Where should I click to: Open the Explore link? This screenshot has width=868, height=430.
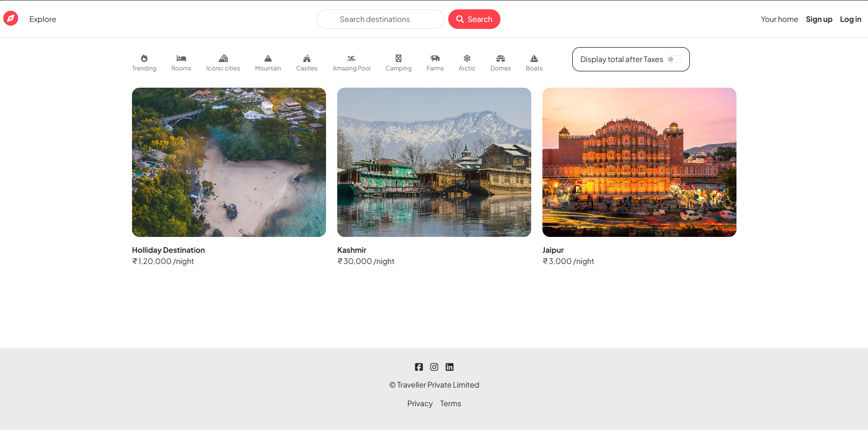coord(42,19)
